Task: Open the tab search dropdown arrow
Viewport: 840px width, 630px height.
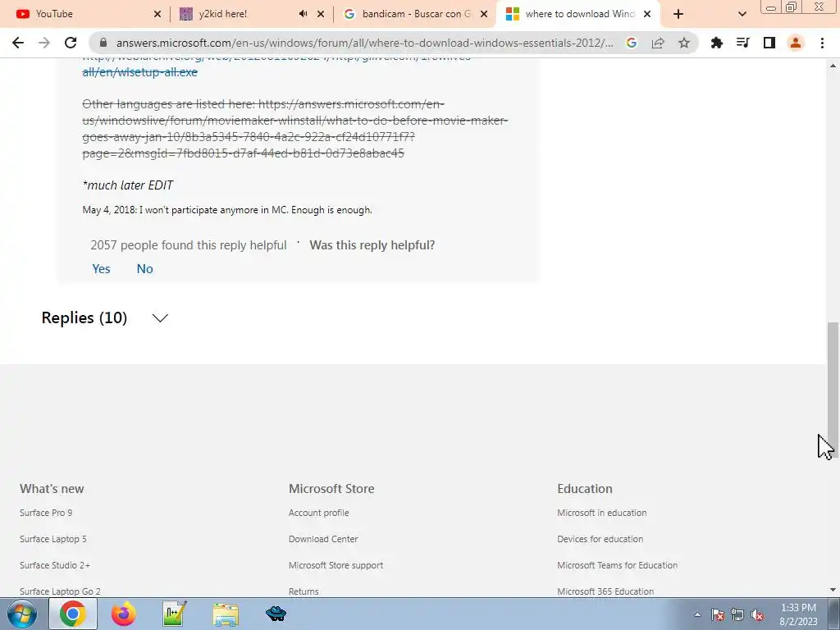Action: pos(742,14)
